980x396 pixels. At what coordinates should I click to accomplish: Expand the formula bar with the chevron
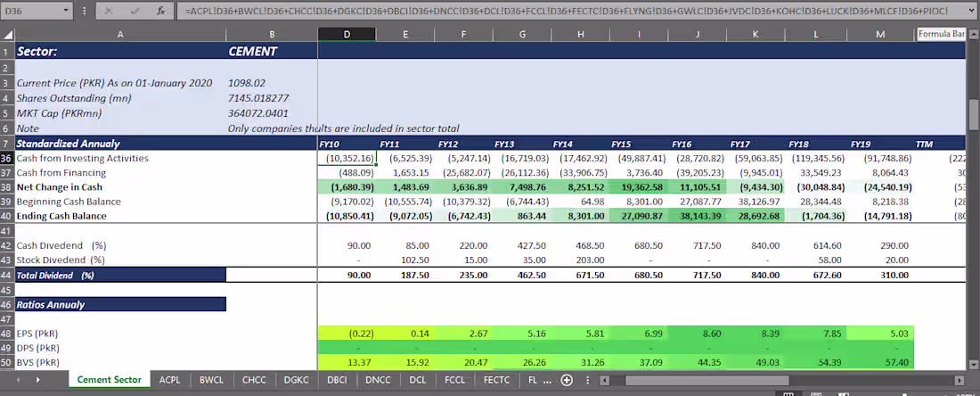(972, 11)
